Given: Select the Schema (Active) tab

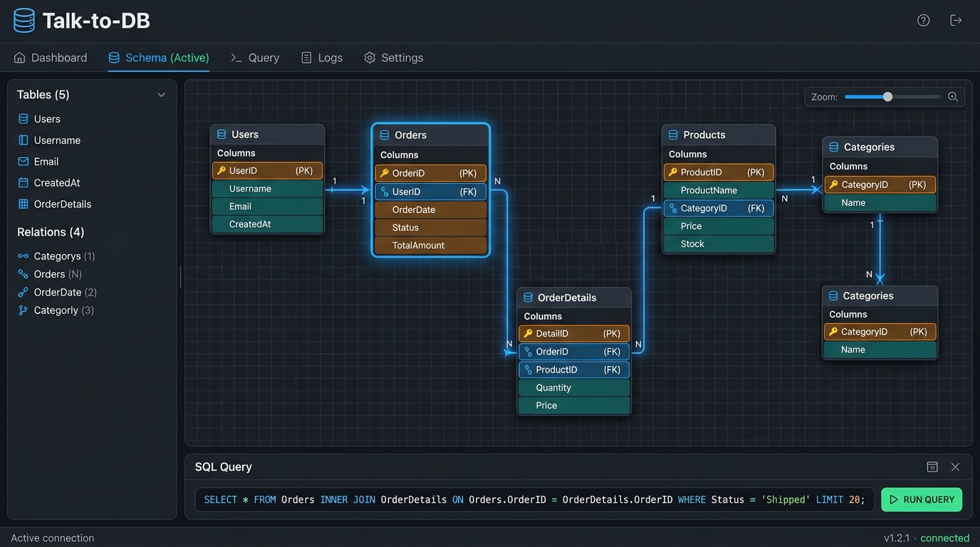Looking at the screenshot, I should 159,58.
